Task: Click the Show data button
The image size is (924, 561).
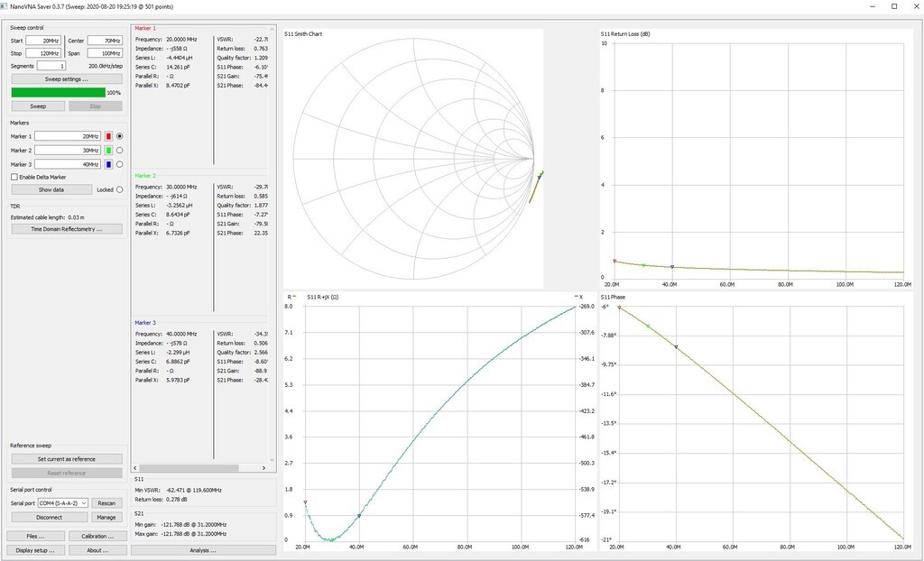Action: 51,189
